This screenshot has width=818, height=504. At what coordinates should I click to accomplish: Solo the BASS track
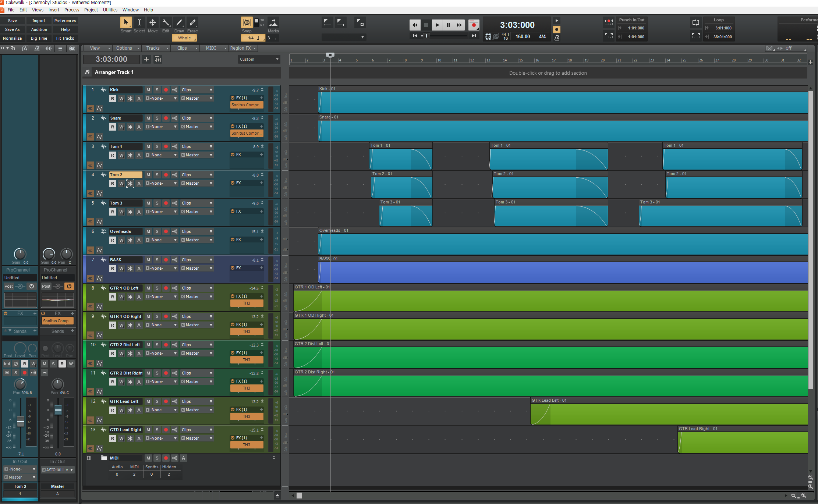click(x=157, y=260)
